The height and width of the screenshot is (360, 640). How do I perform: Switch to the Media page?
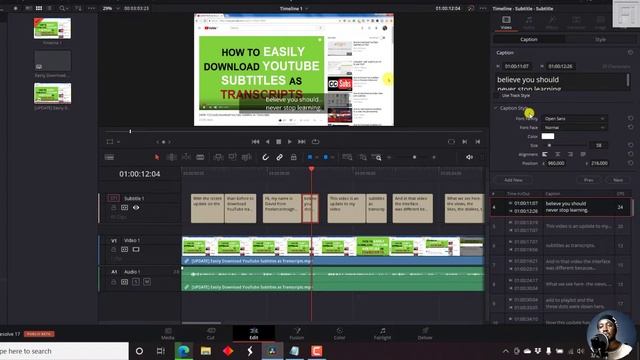(x=168, y=333)
